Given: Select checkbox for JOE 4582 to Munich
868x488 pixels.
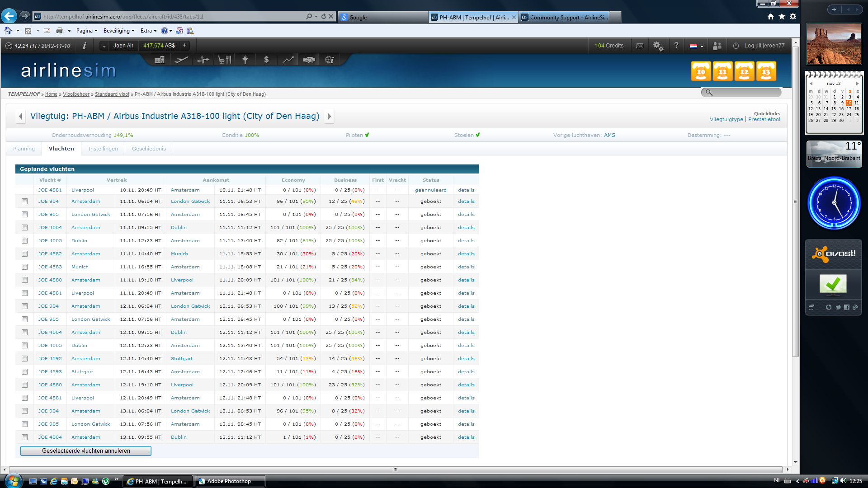Looking at the screenshot, I should click(x=24, y=254).
